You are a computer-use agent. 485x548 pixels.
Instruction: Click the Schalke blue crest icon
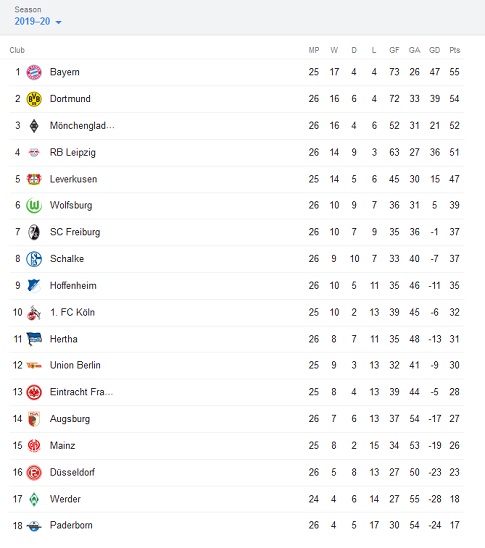(x=34, y=259)
